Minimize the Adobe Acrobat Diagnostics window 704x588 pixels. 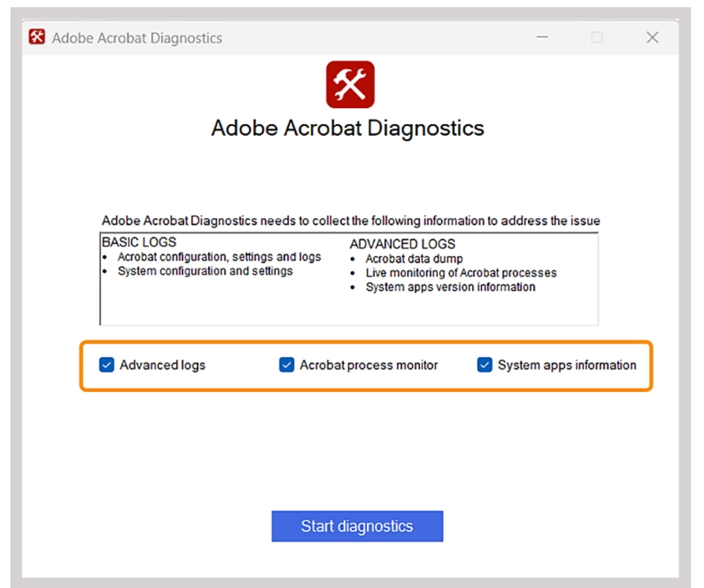coord(542,37)
